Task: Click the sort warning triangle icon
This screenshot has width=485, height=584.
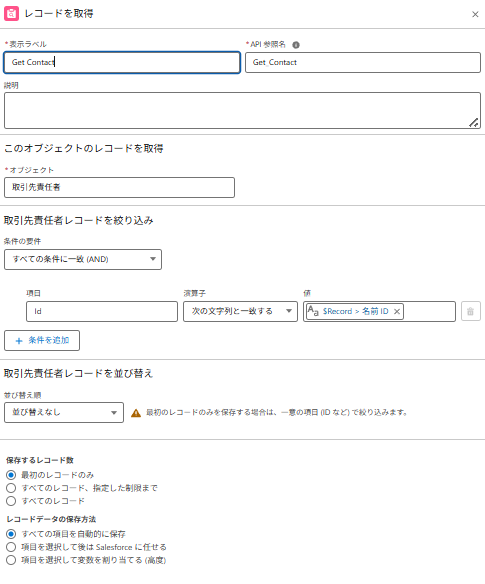Action: click(136, 413)
